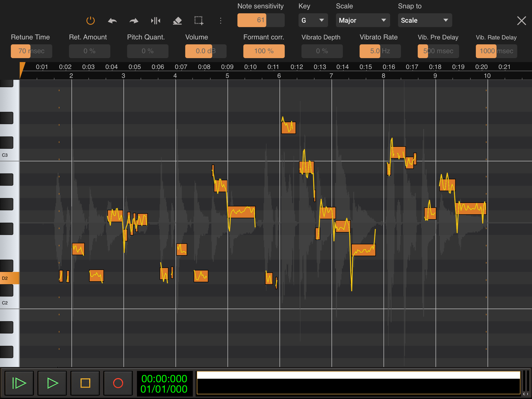Open the Key dropdown showing G
This screenshot has height=399, width=532.
coord(313,20)
